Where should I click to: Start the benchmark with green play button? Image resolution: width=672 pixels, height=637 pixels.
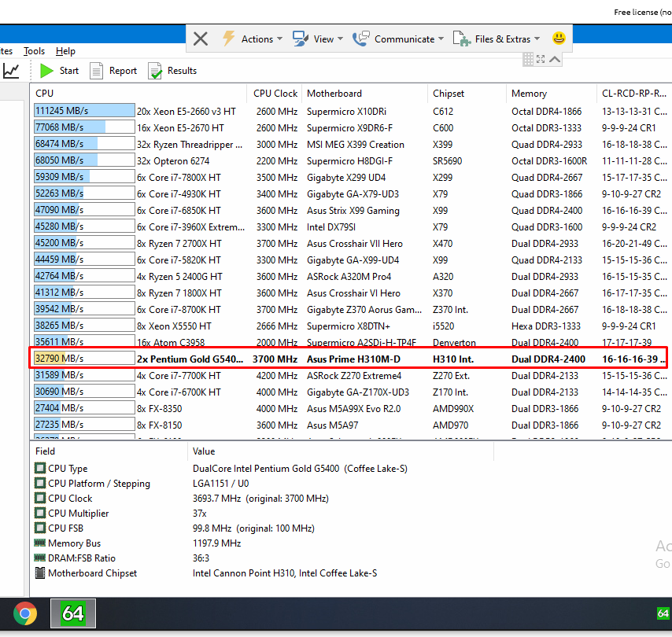(59, 71)
